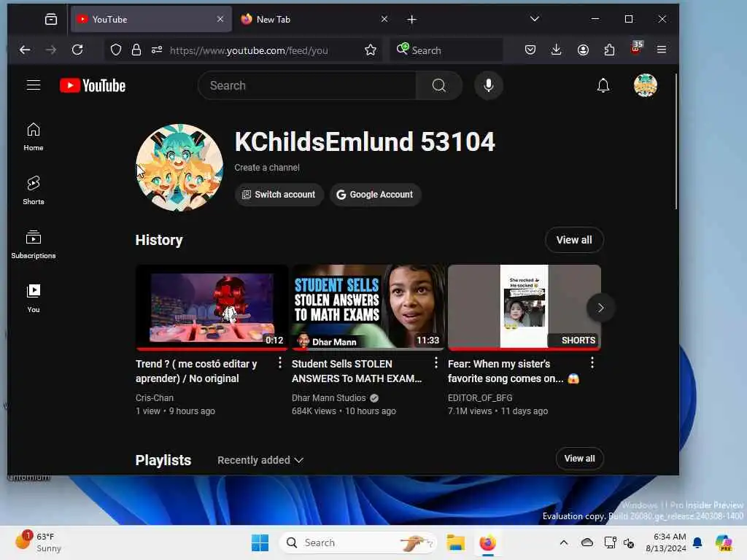Open the SHORTS video thumbnail
The image size is (747, 560).
[x=524, y=308]
